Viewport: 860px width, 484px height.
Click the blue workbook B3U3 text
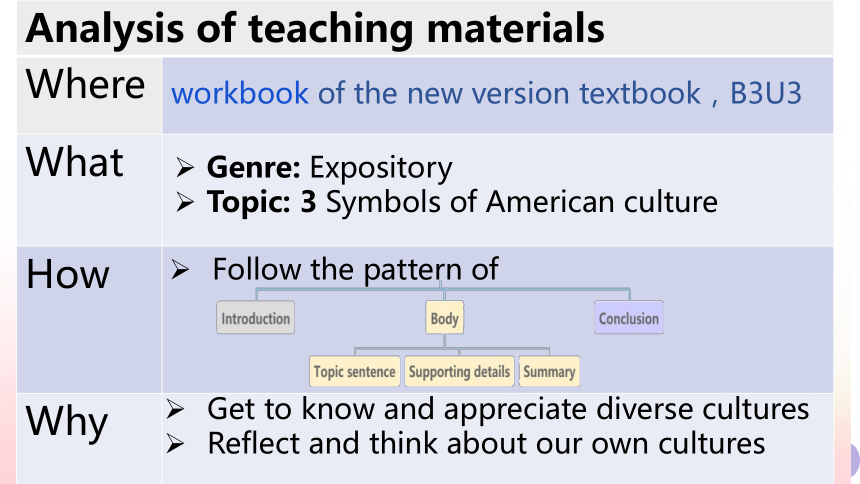[486, 93]
